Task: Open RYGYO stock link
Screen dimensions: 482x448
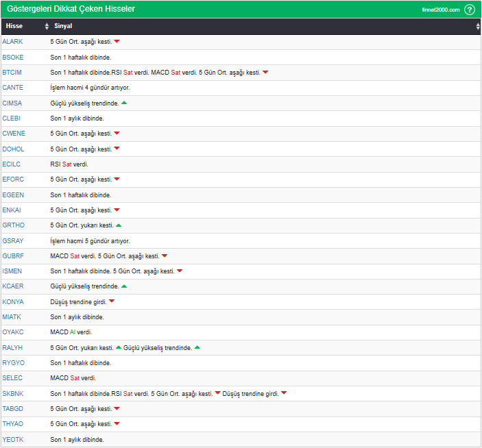Action: [14, 363]
